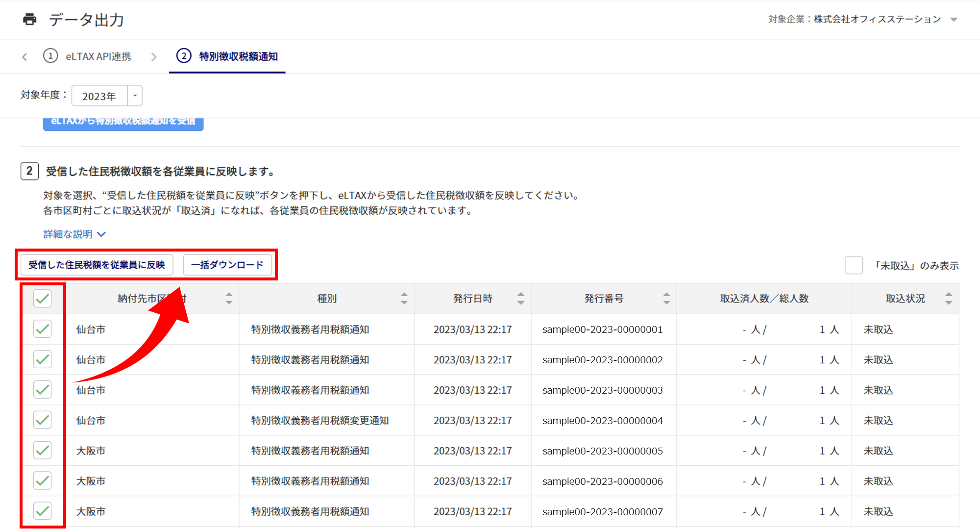Click 受信した住民税額を従業員に反映 button
This screenshot has width=980, height=529.
pyautogui.click(x=97, y=265)
